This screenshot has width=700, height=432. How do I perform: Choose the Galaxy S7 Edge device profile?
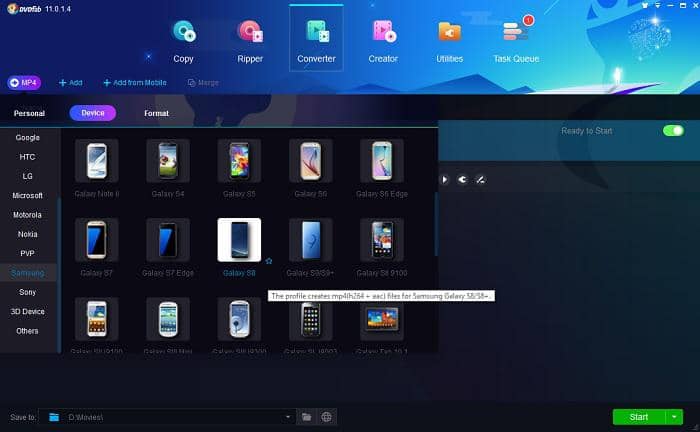[x=168, y=240]
